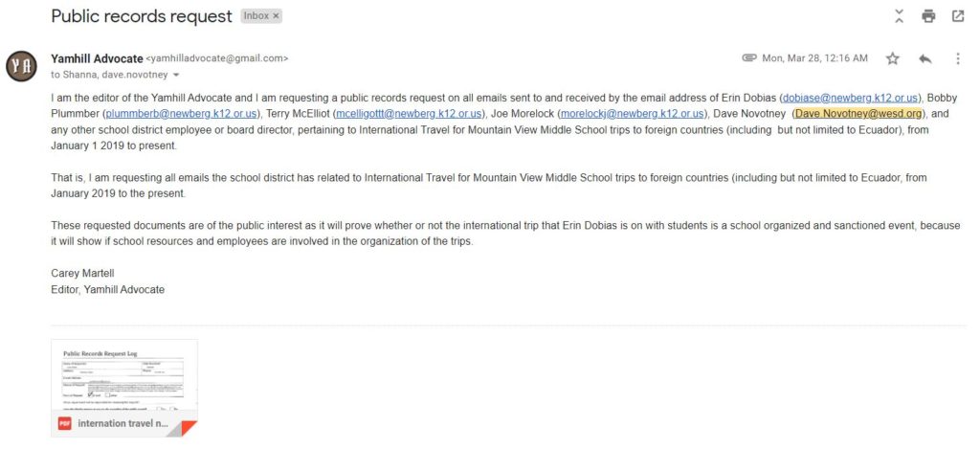The image size is (980, 449).
Task: Expand recipient details dropdown arrow
Action: click(x=176, y=75)
